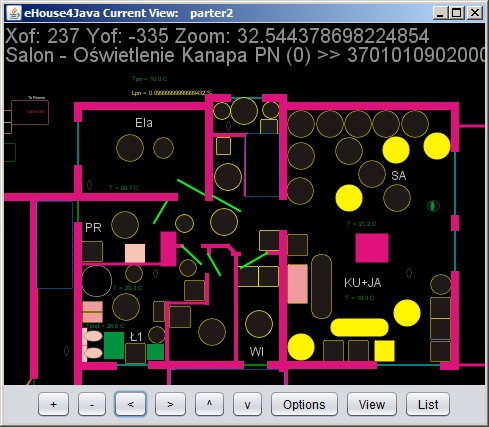Click the yellow 'Lpn =' percentage reading
The image size is (489, 427).
pos(172,93)
